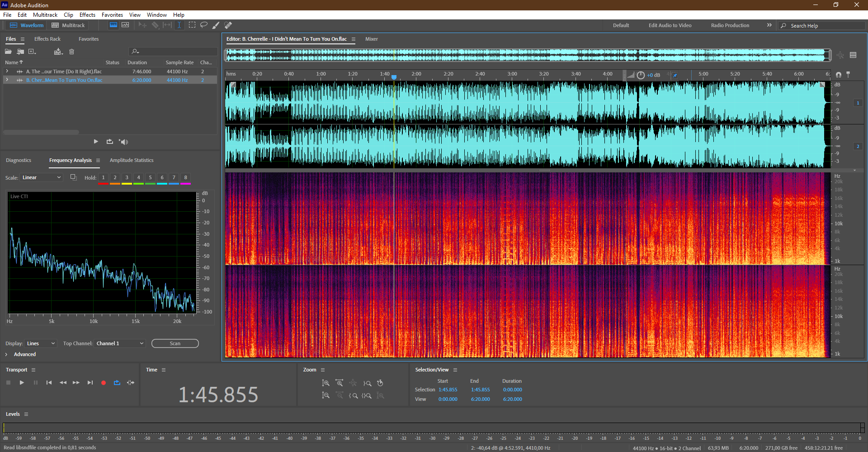Open the Favorites menu
868x452 pixels.
pos(112,15)
